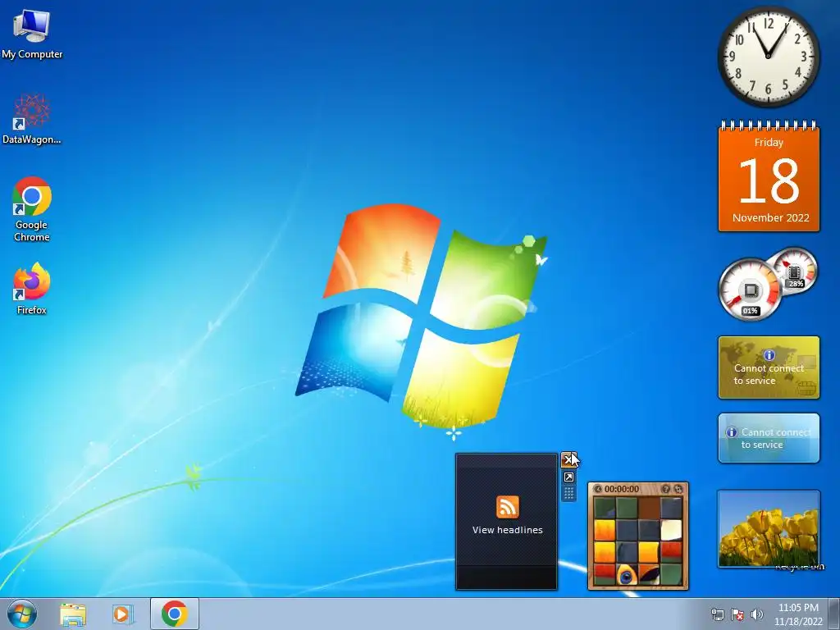The image size is (840, 630).
Task: Open the Windows Start menu
Action: [22, 614]
